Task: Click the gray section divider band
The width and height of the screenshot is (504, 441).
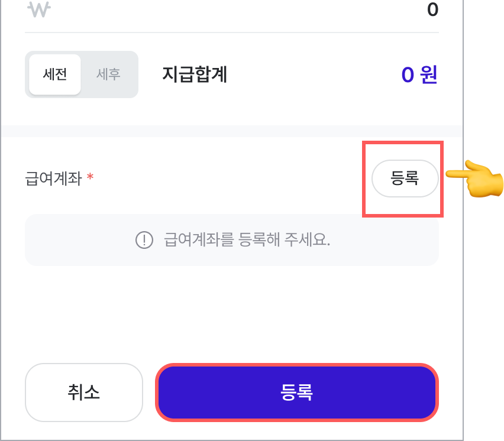Action: [x=232, y=131]
